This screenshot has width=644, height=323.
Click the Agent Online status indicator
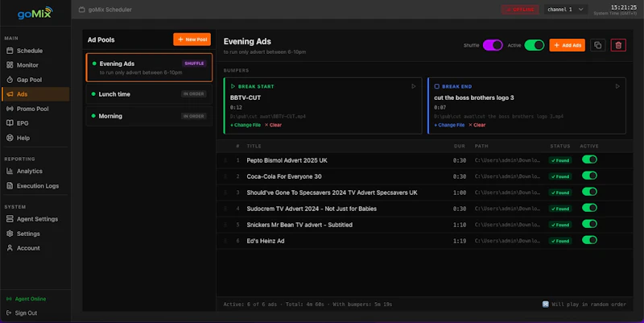[x=27, y=299]
